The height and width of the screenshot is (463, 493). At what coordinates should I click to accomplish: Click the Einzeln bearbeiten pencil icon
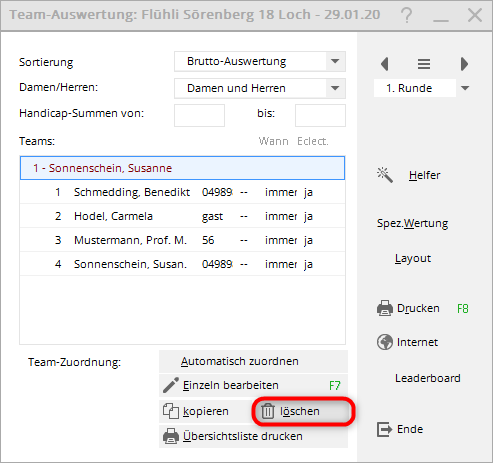pyautogui.click(x=171, y=385)
